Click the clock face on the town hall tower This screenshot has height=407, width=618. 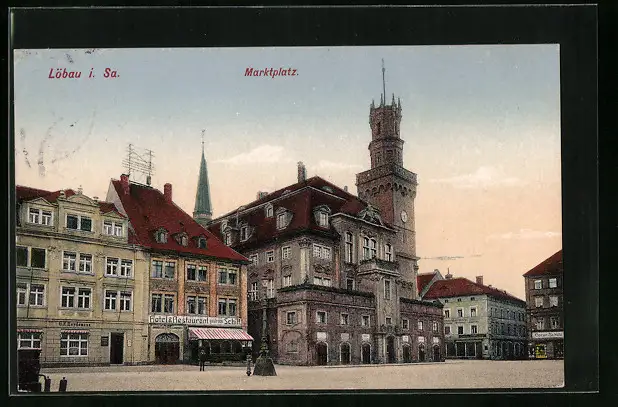pos(403,216)
